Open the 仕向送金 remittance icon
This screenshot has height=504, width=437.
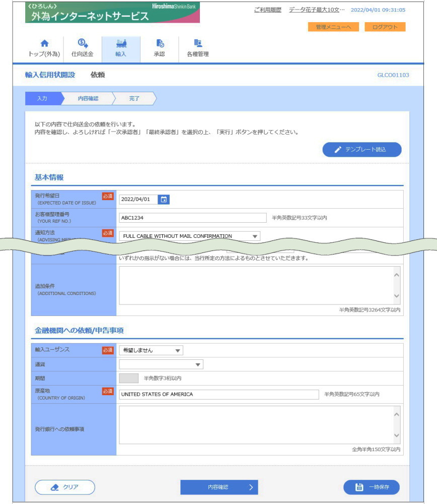[x=82, y=44]
